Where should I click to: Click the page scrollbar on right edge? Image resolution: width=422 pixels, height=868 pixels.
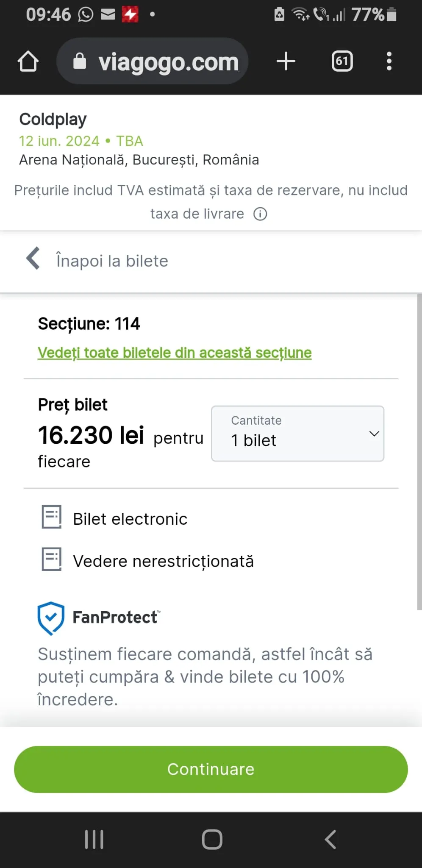click(x=419, y=452)
